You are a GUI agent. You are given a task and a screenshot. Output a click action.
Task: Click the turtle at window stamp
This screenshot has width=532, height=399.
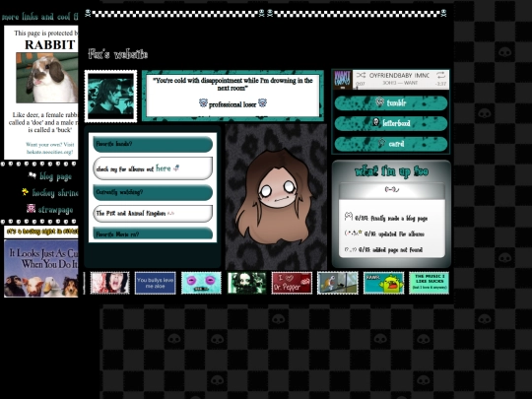click(338, 283)
